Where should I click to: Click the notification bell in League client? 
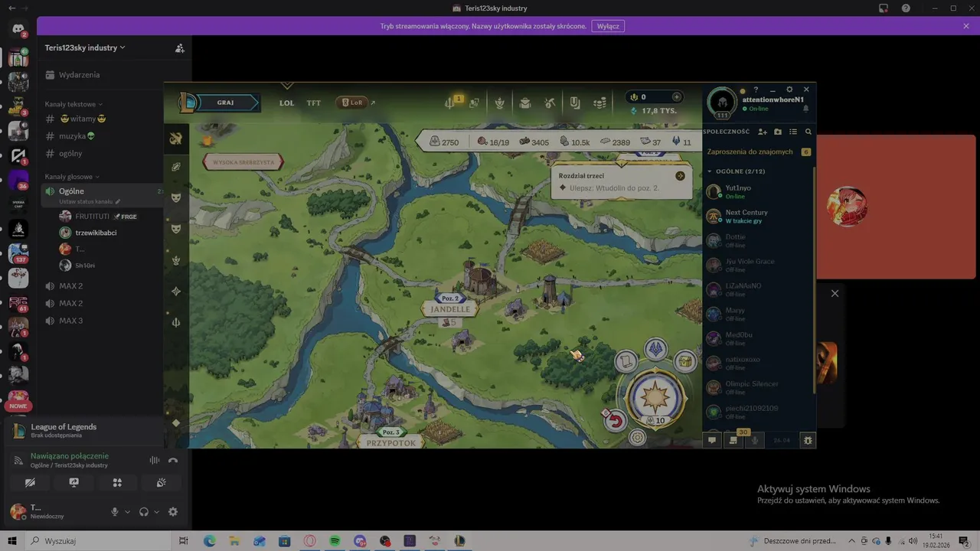[x=805, y=109]
